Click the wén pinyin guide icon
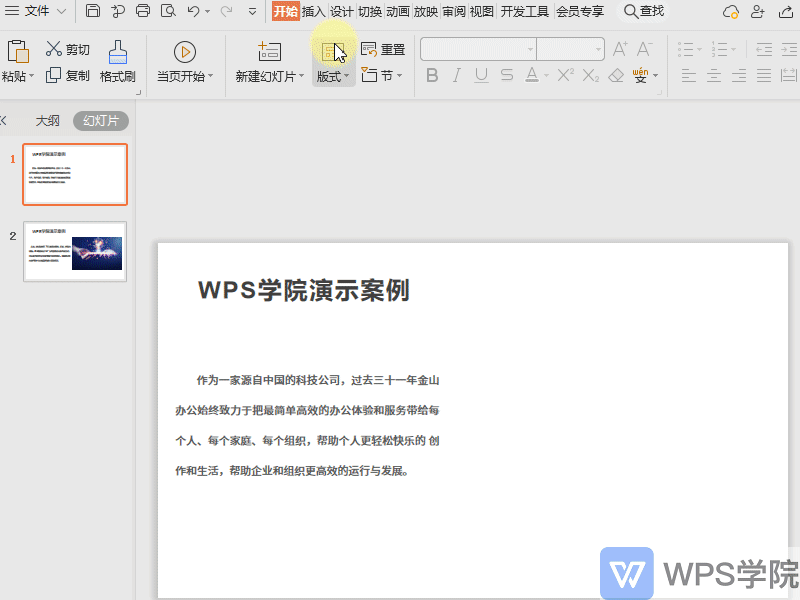The height and width of the screenshot is (600, 800). coord(640,76)
